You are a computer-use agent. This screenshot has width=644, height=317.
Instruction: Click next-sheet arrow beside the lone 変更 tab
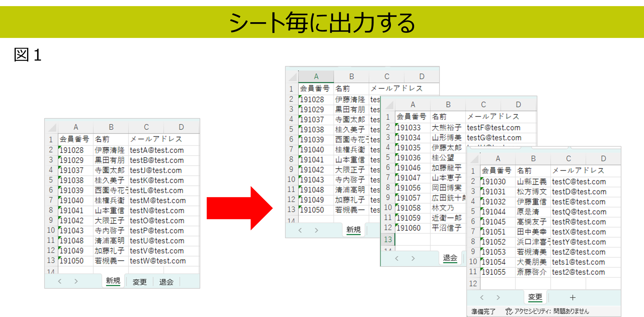pyautogui.click(x=498, y=297)
